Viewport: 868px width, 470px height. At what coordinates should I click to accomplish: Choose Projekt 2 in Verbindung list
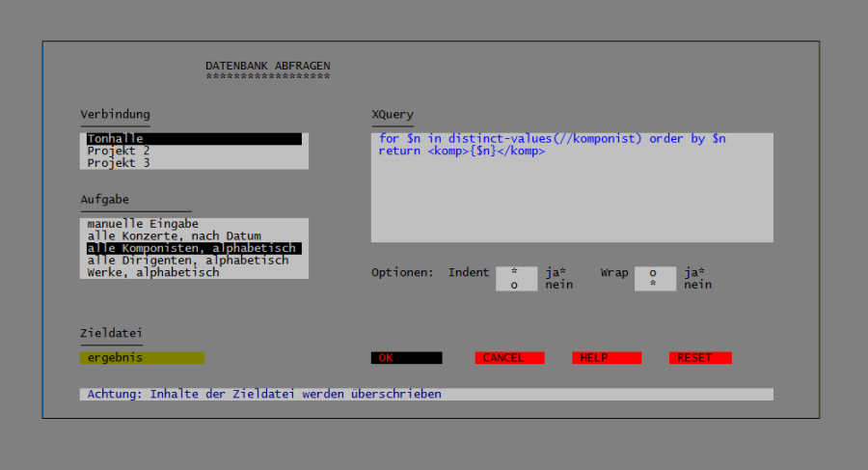(193, 151)
